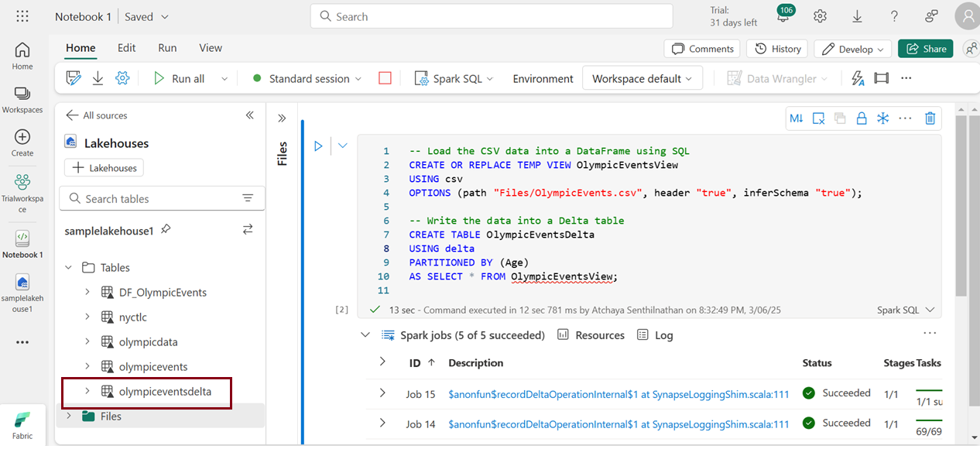980x456 pixels.
Task: Stop session with red square icon
Action: [x=385, y=78]
